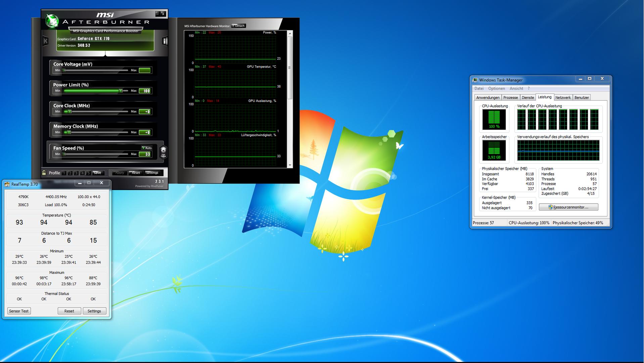This screenshot has height=363, width=644.
Task: Click the Power Limit slider handle
Action: tap(121, 91)
